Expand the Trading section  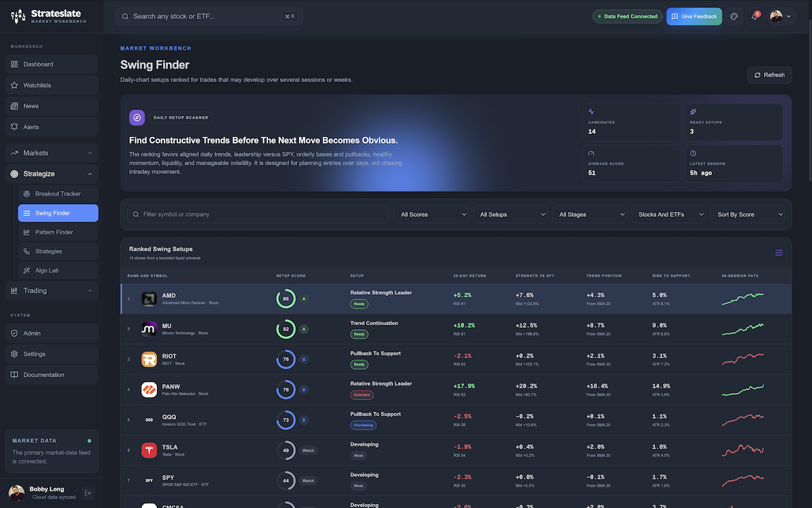52,291
